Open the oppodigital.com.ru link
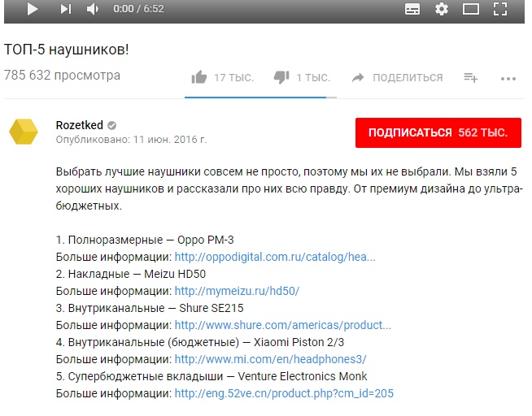This screenshot has width=532, height=416. click(275, 257)
